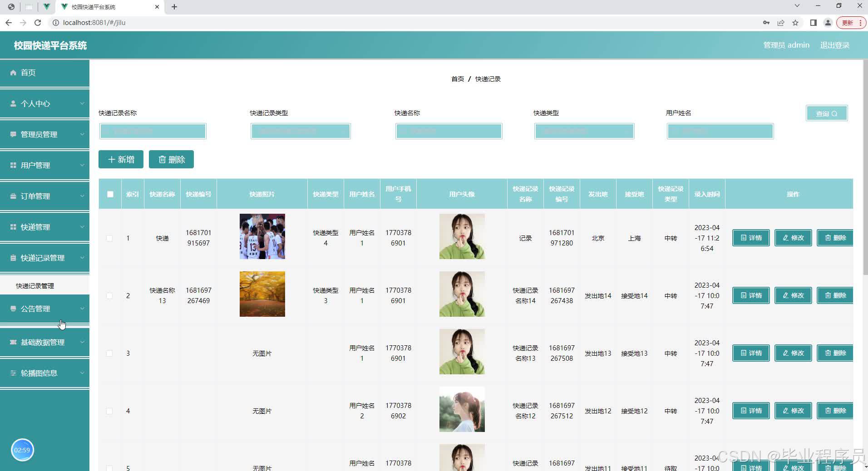Image resolution: width=868 pixels, height=471 pixels.
Task: Click 首页 in the breadcrumb
Action: 458,79
